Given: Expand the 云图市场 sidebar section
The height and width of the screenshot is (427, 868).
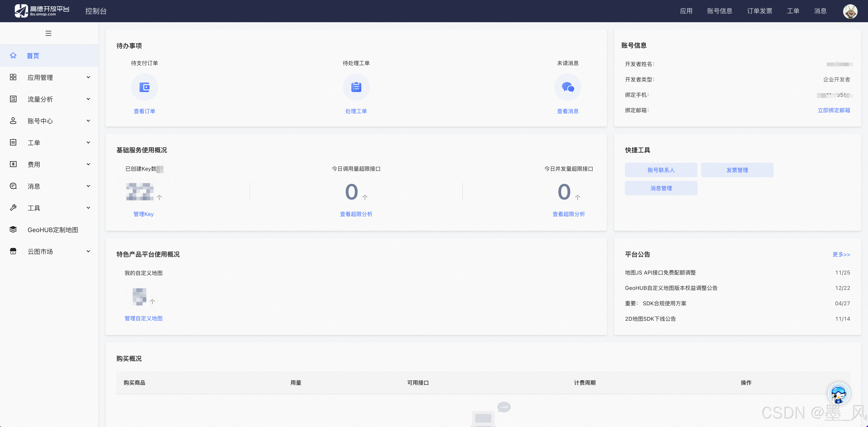Looking at the screenshot, I should 40,252.
